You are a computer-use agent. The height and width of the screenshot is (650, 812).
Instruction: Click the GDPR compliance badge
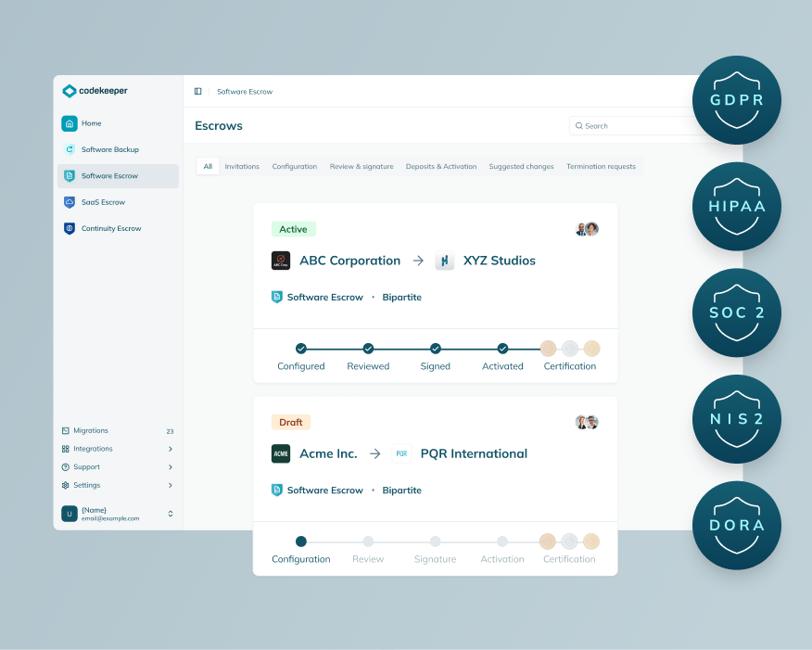click(x=736, y=100)
